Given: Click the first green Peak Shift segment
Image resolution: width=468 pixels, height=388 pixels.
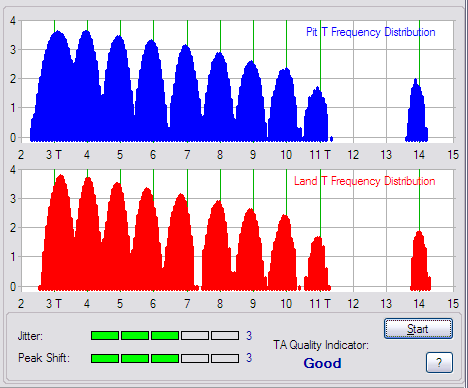Looking at the screenshot, I should coord(105,358).
